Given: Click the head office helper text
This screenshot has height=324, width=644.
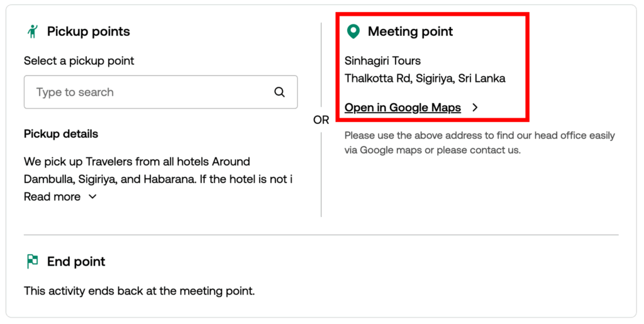Looking at the screenshot, I should point(479,143).
